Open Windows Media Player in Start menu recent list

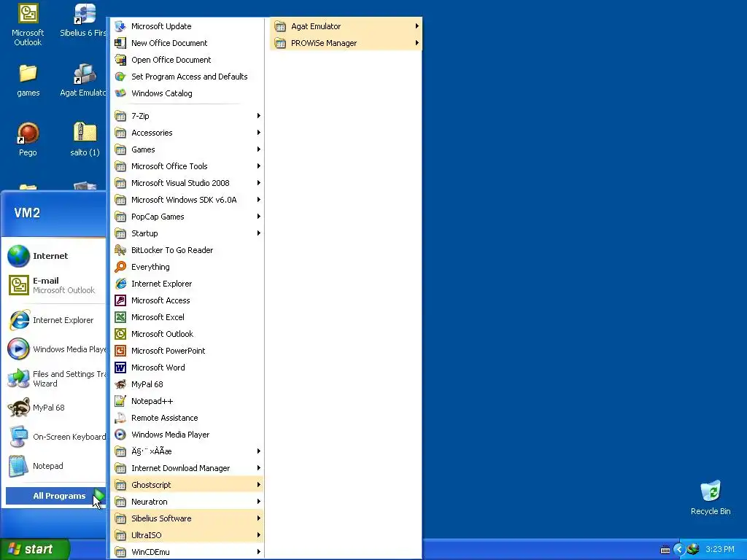(x=55, y=349)
